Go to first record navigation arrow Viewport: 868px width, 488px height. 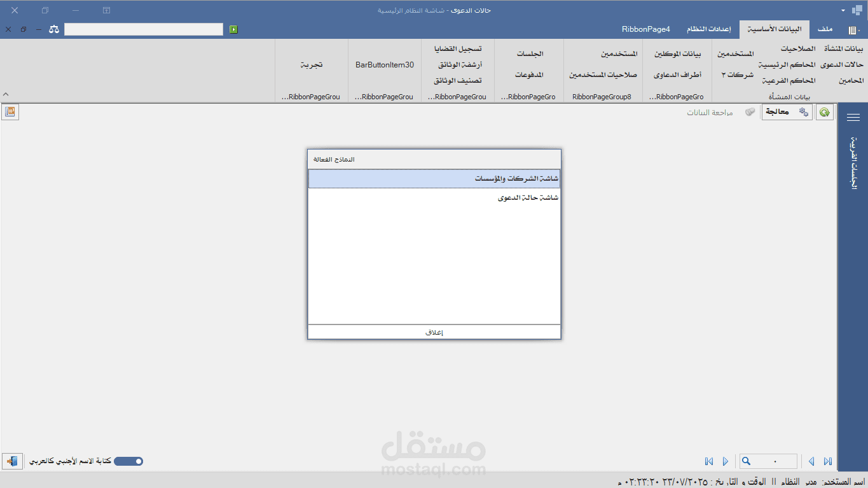(x=709, y=461)
